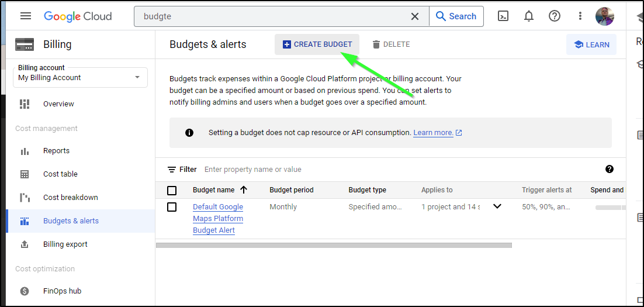The width and height of the screenshot is (644, 307).
Task: Click the Cost breakdown icon
Action: coord(25,197)
